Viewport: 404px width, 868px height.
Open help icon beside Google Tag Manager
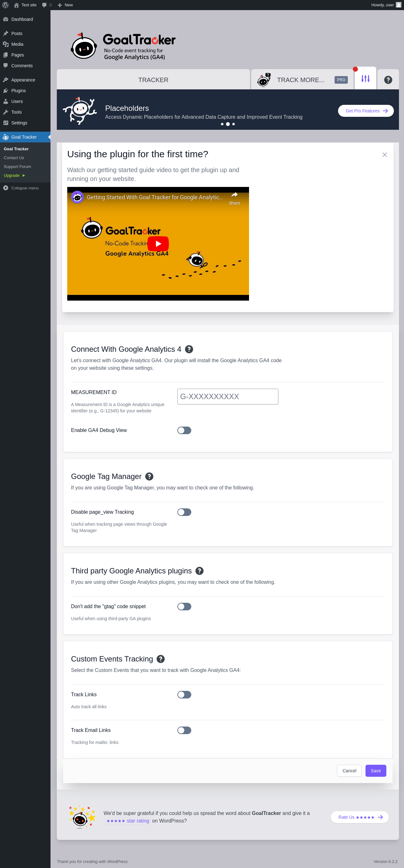pyautogui.click(x=149, y=476)
